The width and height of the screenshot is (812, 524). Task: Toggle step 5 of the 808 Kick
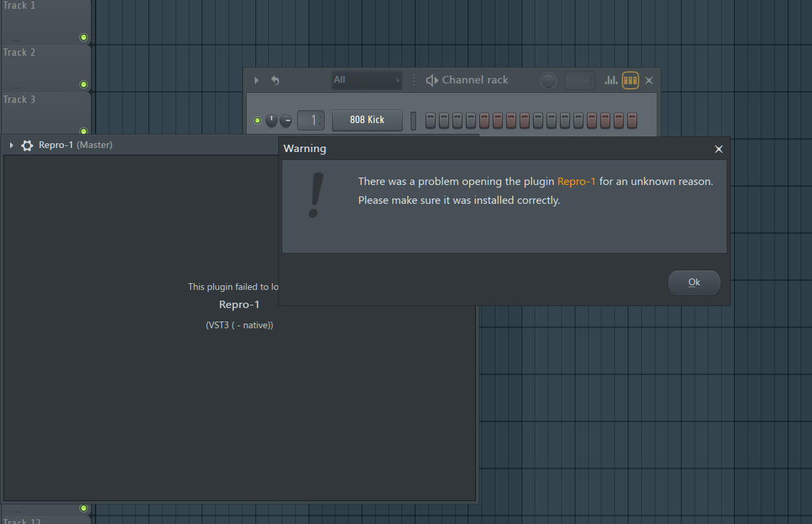(485, 120)
